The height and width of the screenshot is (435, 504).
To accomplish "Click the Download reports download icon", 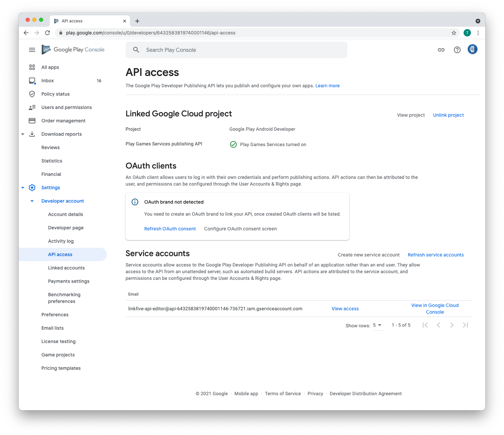I will pos(32,134).
